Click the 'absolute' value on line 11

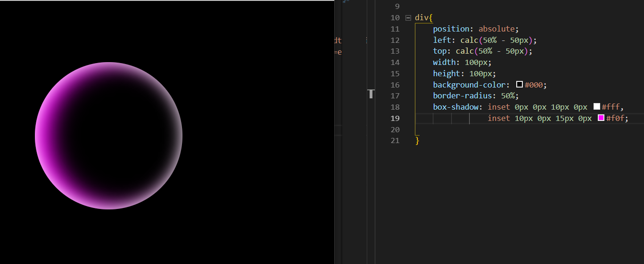[x=496, y=29]
